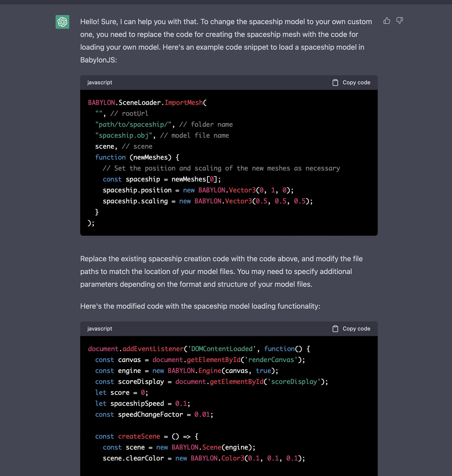The height and width of the screenshot is (476, 452).
Task: Click the ImportMesh method name
Action: 184,103
